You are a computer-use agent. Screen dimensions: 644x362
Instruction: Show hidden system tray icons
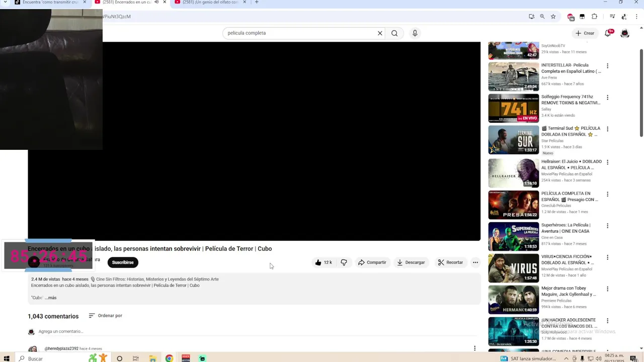coord(566,358)
